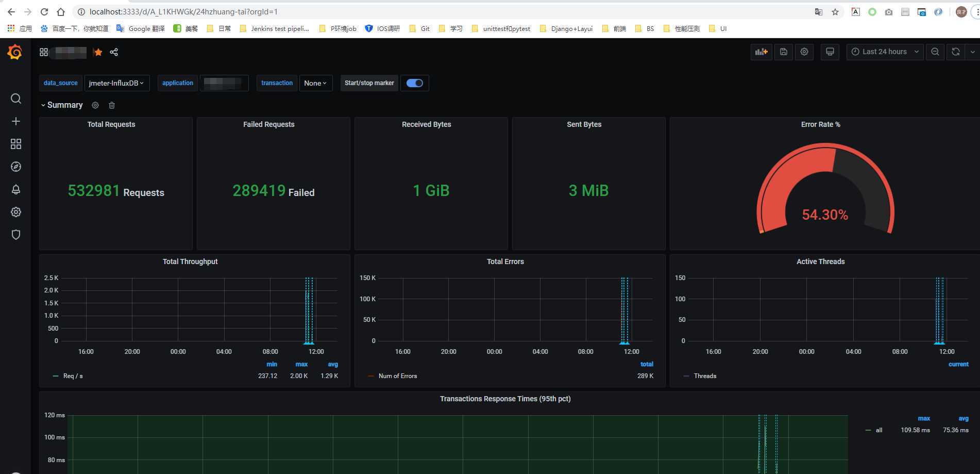Cycle view mode with monitor icon
This screenshot has width=980, height=474.
pos(830,52)
